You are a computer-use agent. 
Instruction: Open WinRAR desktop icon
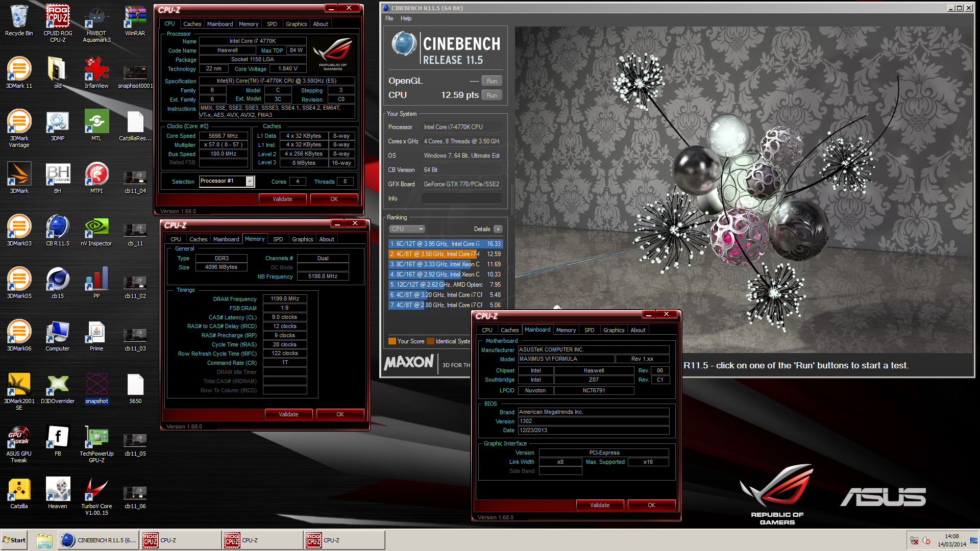[x=135, y=20]
